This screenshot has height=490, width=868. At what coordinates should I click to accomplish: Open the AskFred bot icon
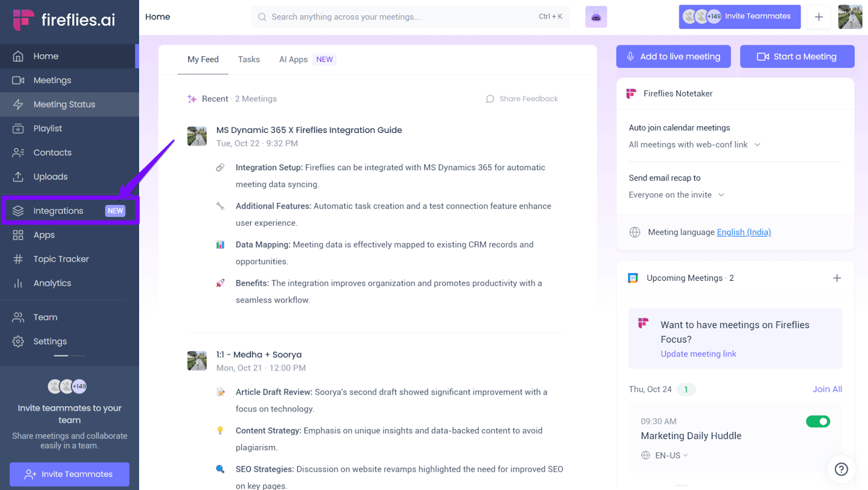[596, 17]
